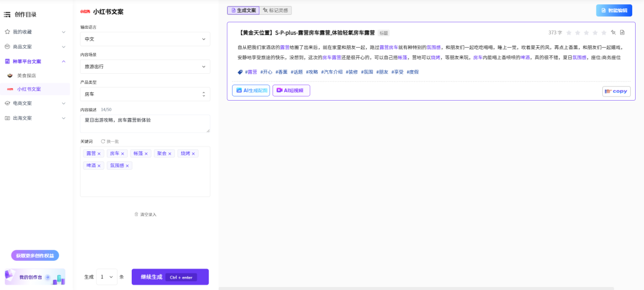Remove the 露营 keyword tag
The image size is (644, 290).
pos(99,154)
